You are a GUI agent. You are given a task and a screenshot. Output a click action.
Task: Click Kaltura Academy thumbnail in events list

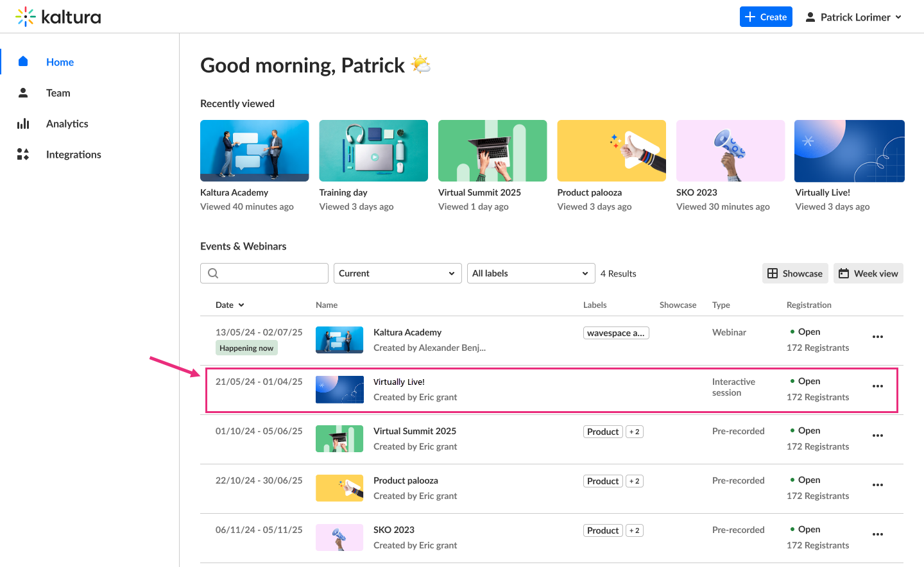coord(339,340)
